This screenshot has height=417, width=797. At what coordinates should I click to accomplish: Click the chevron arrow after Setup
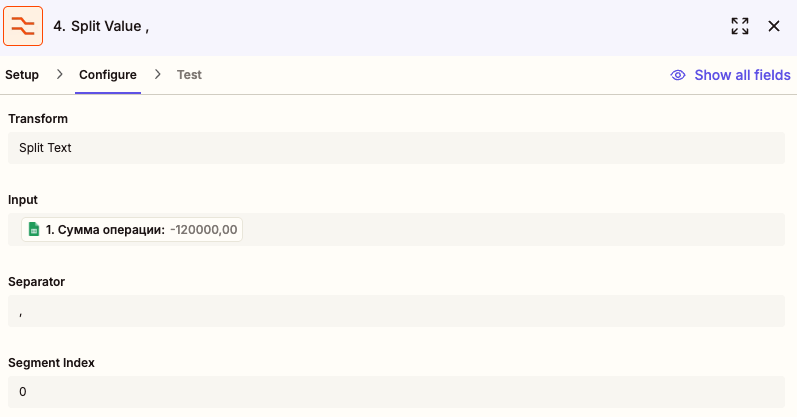click(x=59, y=74)
